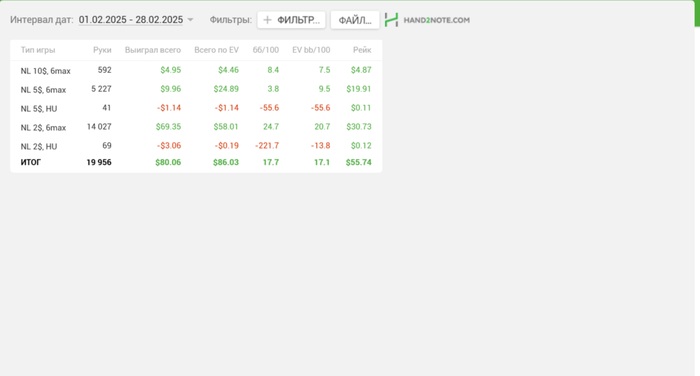Viewport: 700px width, 376px height.
Task: Add a new filter with ФИЛЬТР button
Action: 291,20
